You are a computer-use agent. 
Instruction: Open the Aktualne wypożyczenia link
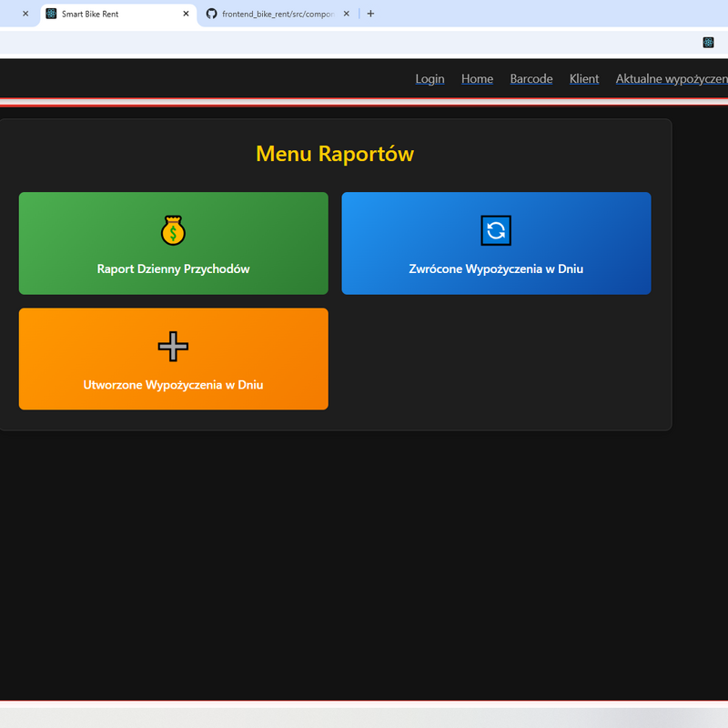671,79
